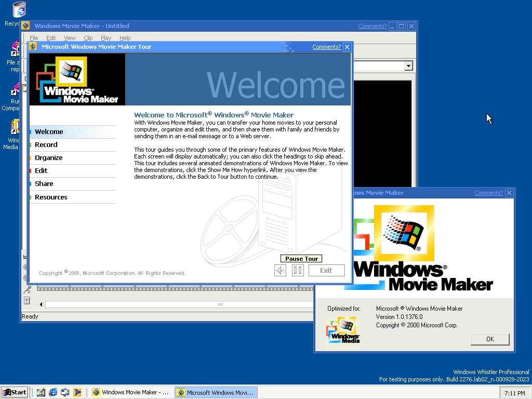Click the Windows Movie Maker logo in Tour
Viewport: 532px width, 399px height.
click(x=77, y=79)
